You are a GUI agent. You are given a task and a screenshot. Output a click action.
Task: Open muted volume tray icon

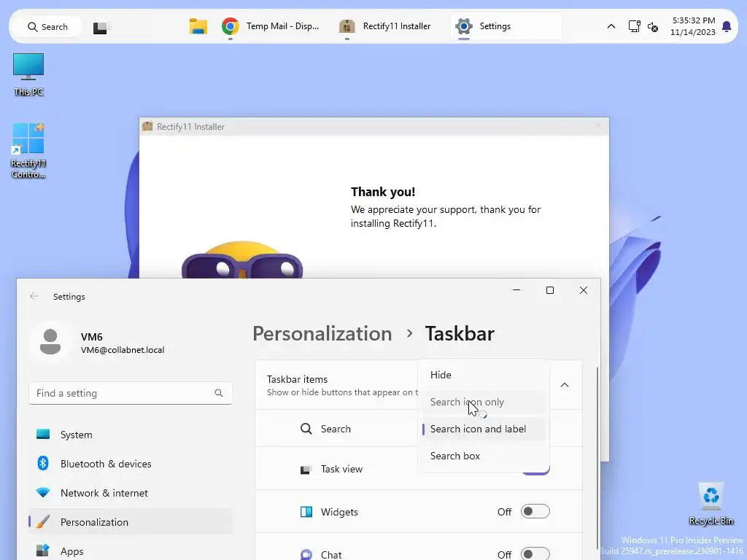click(653, 27)
